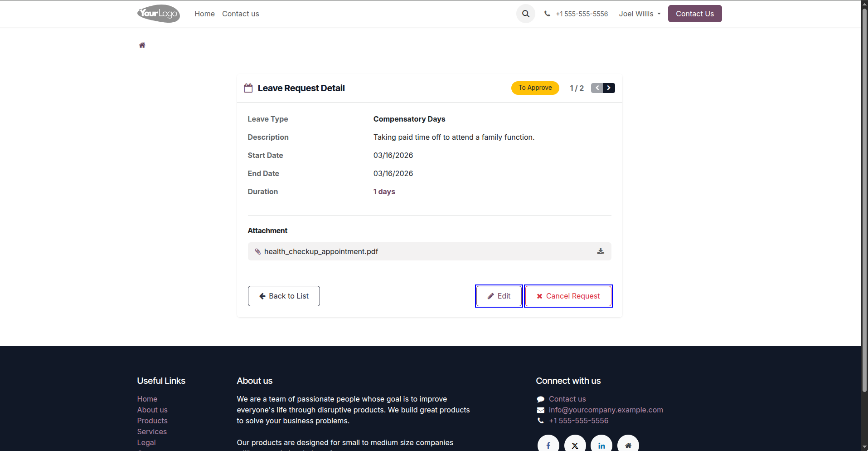Download the health_checkup_appointment.pdf attachment
This screenshot has width=868, height=451.
601,251
